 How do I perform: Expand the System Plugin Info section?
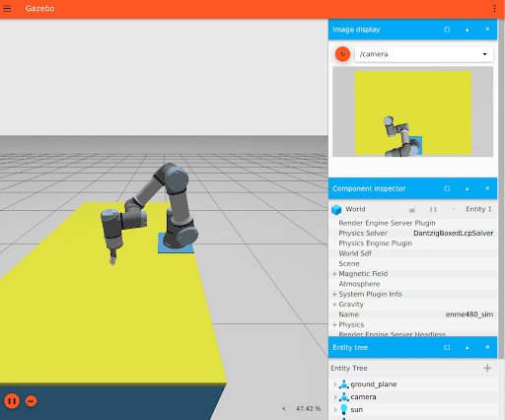click(x=334, y=294)
